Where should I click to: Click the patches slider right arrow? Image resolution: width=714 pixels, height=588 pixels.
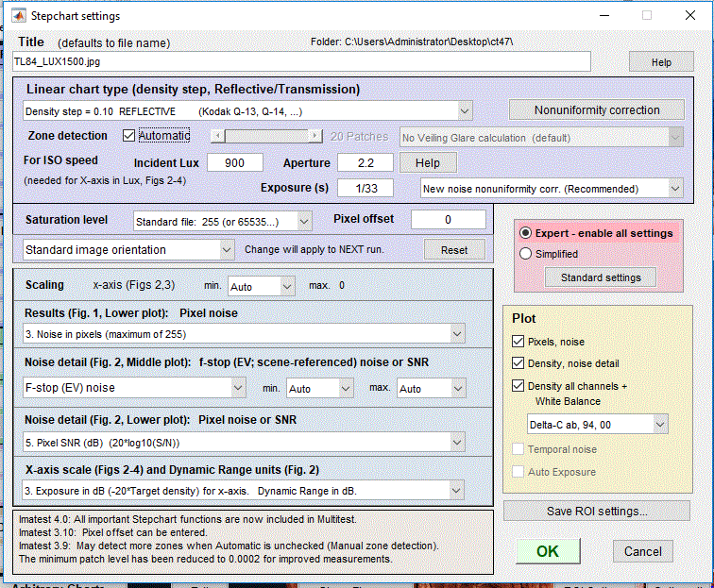pos(315,136)
